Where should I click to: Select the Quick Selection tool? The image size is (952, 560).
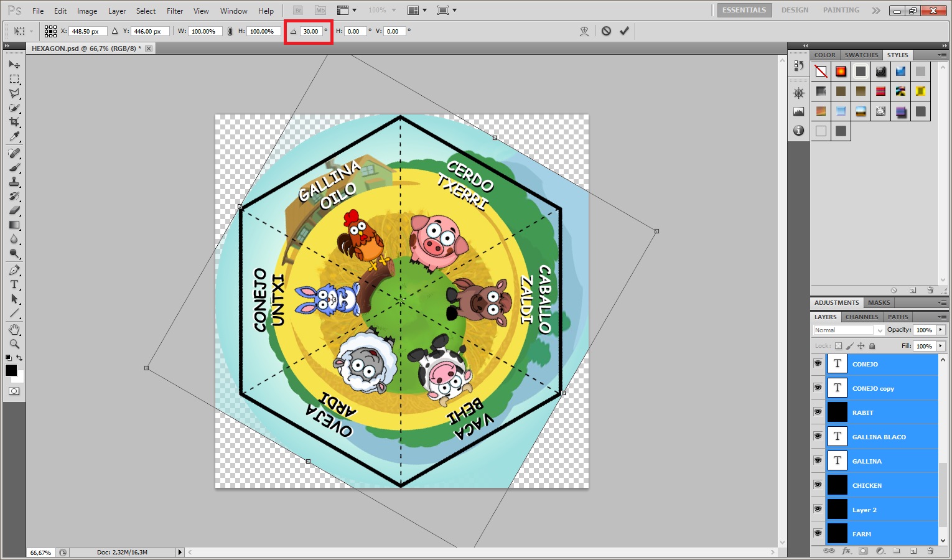14,108
